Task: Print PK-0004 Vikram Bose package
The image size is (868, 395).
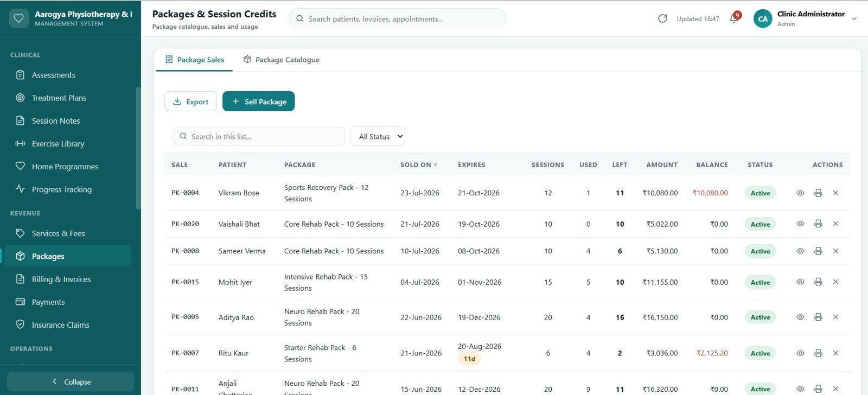Action: tap(818, 193)
